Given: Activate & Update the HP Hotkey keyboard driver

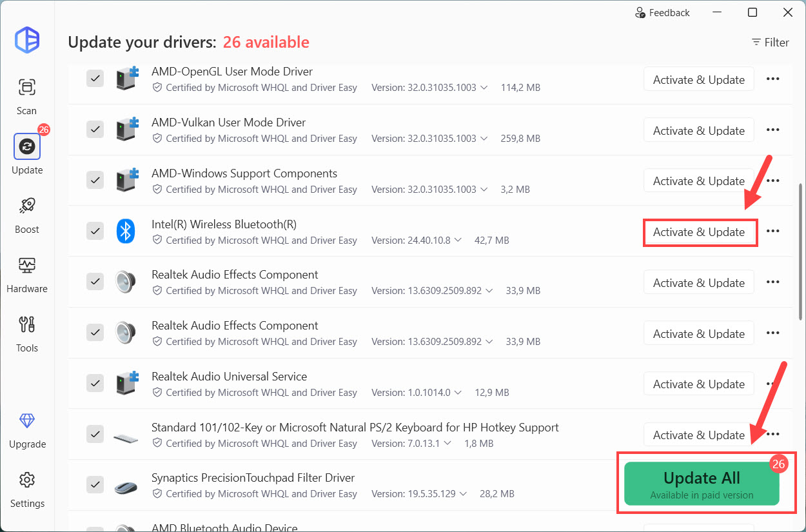Looking at the screenshot, I should pos(699,435).
